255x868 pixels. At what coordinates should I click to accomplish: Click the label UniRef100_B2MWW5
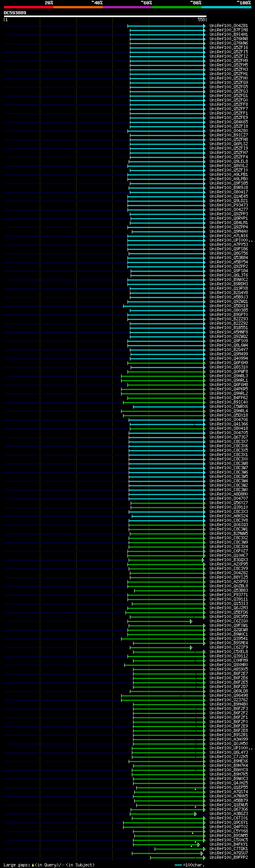tap(229, 534)
